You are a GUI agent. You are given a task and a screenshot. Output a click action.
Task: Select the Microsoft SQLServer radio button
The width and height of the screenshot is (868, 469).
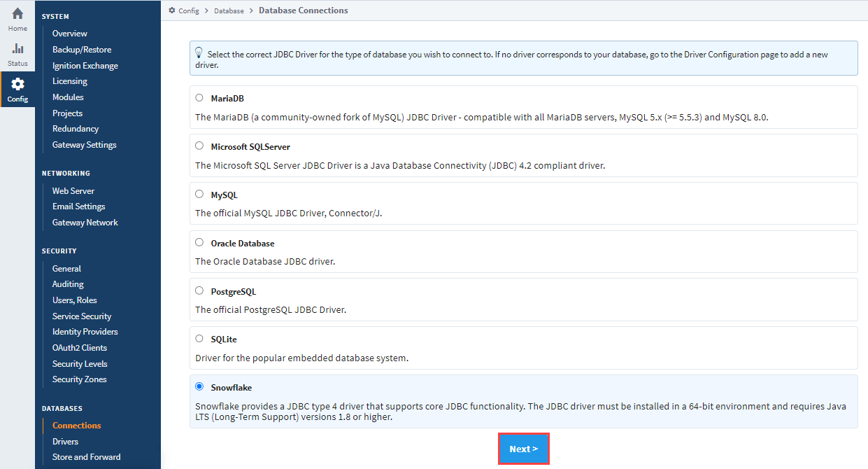199,146
